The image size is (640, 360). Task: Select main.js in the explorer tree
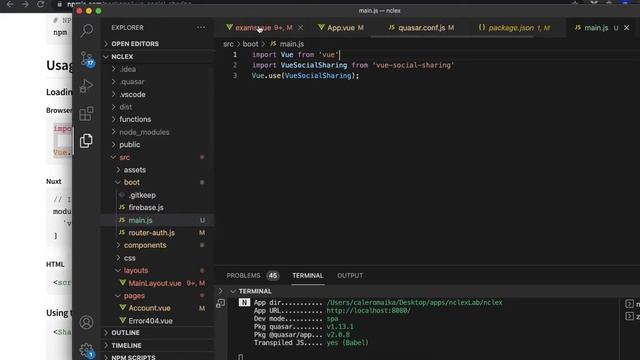click(158, 220)
